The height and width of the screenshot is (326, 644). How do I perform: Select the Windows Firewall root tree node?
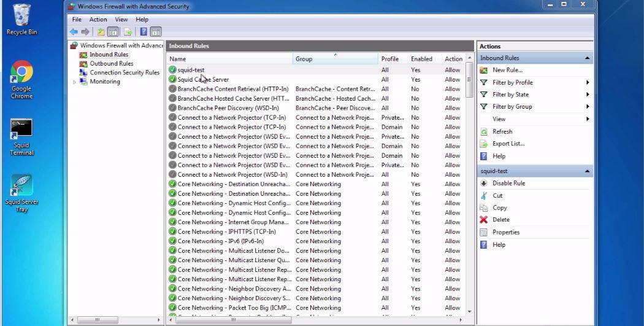[121, 45]
